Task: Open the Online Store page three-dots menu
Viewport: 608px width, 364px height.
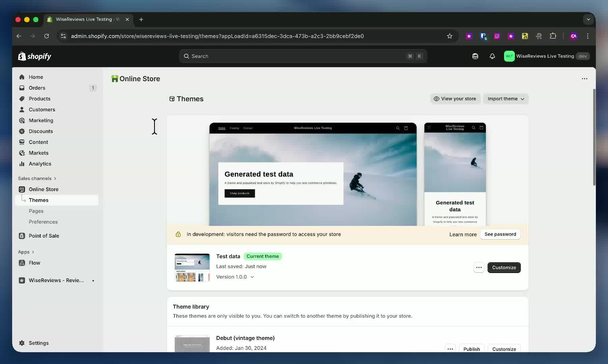Action: pyautogui.click(x=584, y=79)
